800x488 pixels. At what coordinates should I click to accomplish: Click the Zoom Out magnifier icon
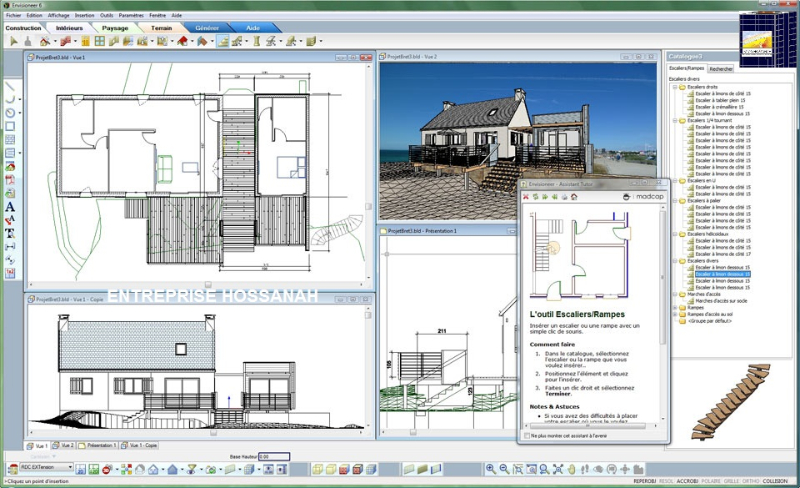[x=504, y=469]
